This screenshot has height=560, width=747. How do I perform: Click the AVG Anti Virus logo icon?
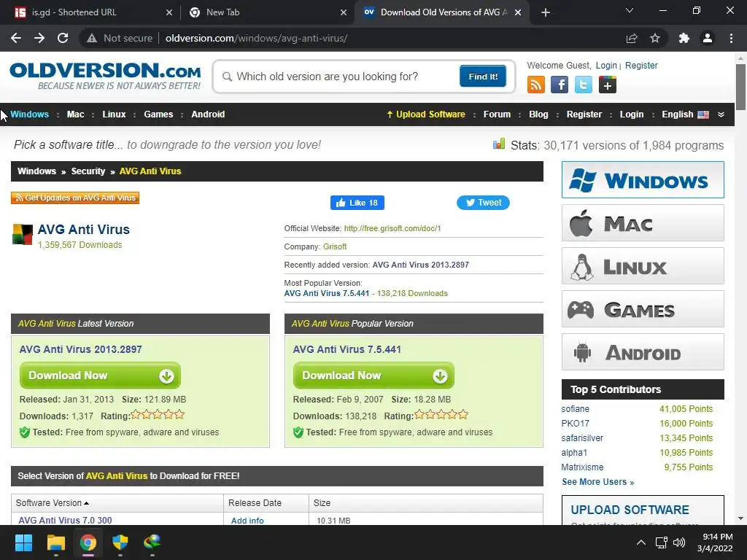(x=23, y=234)
